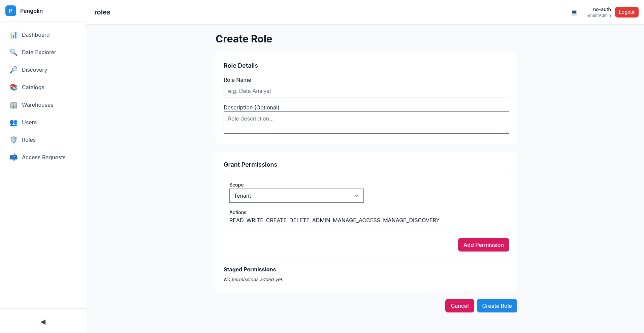Click the Discovery lens icon
The image size is (644, 333).
point(13,70)
